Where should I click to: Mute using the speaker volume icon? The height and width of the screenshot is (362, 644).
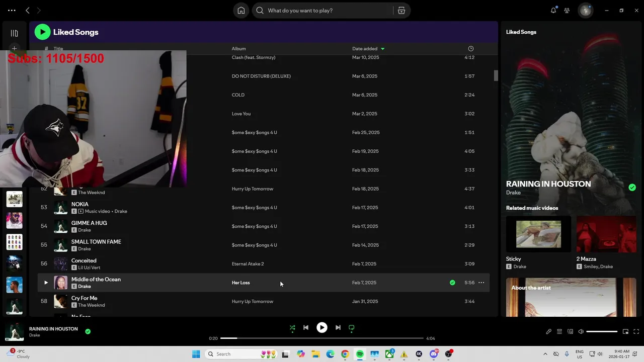(581, 332)
